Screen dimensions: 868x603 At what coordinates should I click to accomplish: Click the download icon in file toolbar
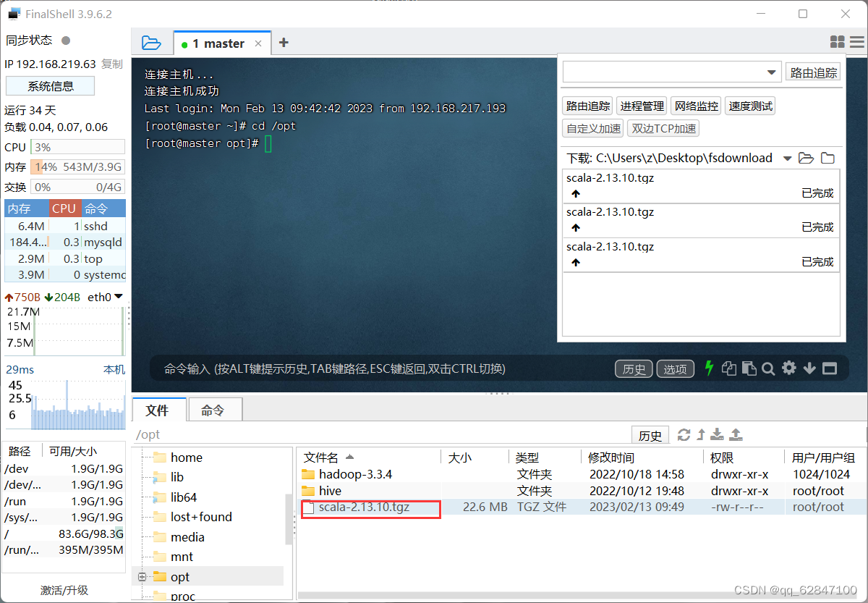coord(717,434)
